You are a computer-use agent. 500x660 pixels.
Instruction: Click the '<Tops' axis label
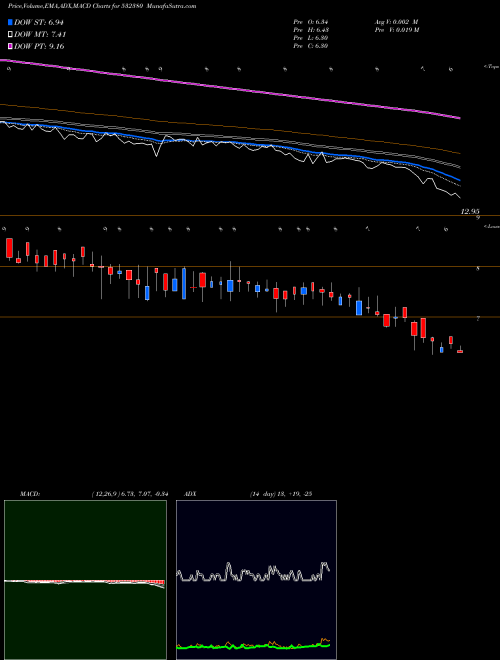click(x=491, y=67)
